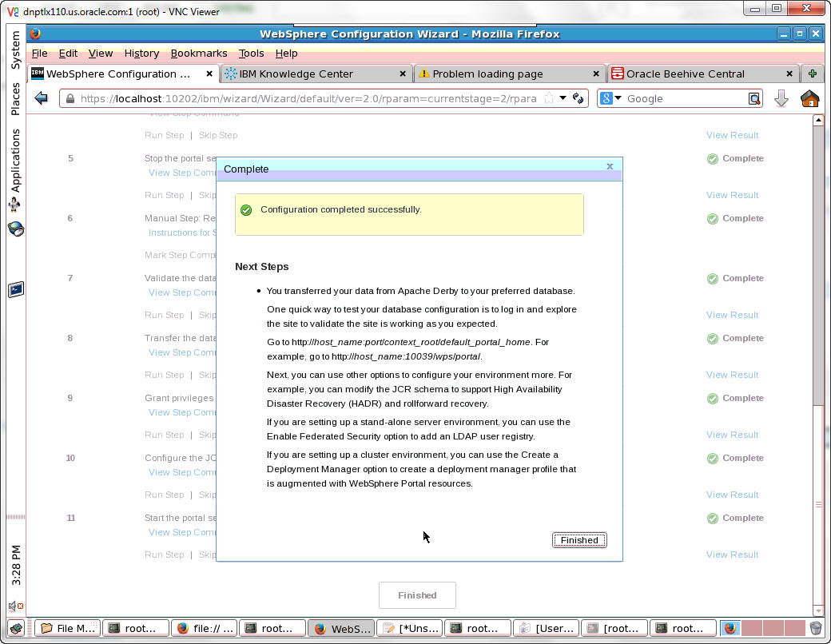Click the search magnifier icon

click(x=754, y=98)
